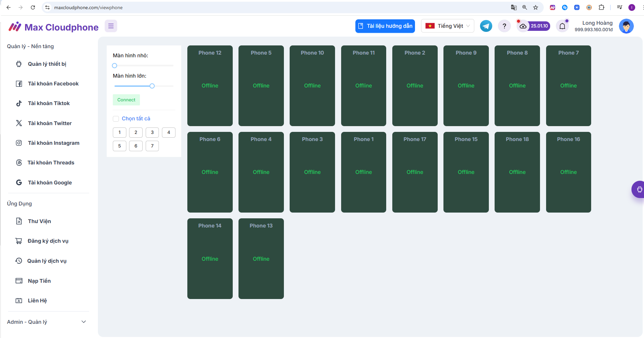The height and width of the screenshot is (338, 644).
Task: Open the Phone 7 card
Action: (x=568, y=86)
